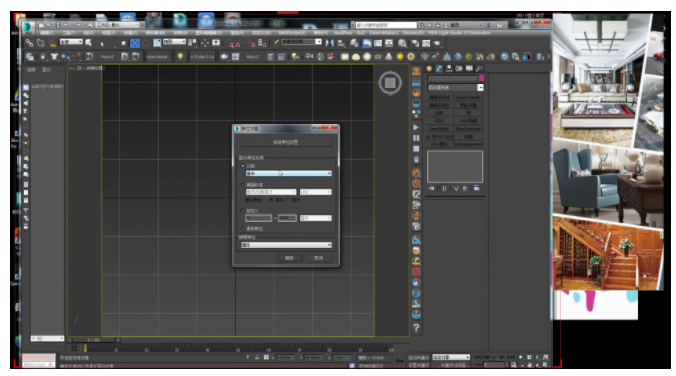The width and height of the screenshot is (676, 376).
Task: Open the wooden staircase image in viewer
Action: (x=608, y=254)
